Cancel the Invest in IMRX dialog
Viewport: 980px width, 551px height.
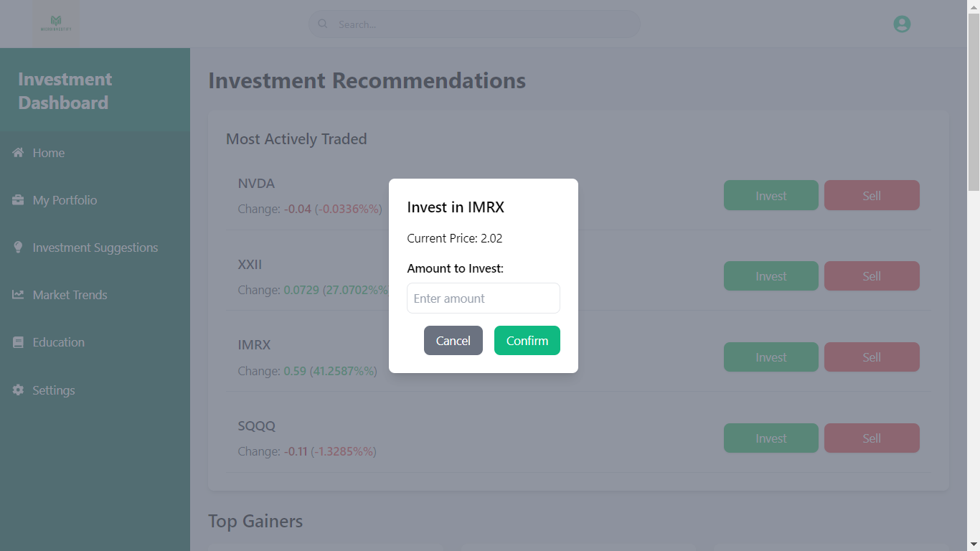(x=453, y=341)
